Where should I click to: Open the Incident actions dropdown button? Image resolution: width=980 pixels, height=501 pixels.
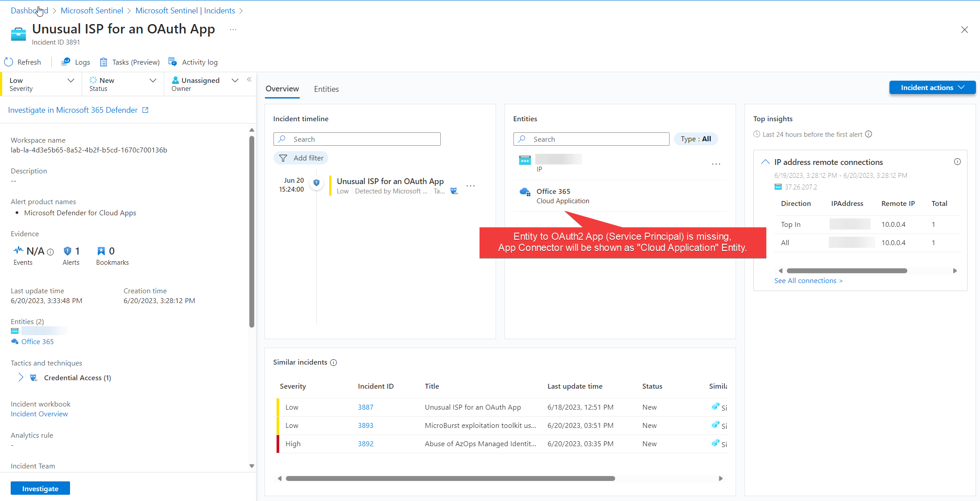pos(932,87)
